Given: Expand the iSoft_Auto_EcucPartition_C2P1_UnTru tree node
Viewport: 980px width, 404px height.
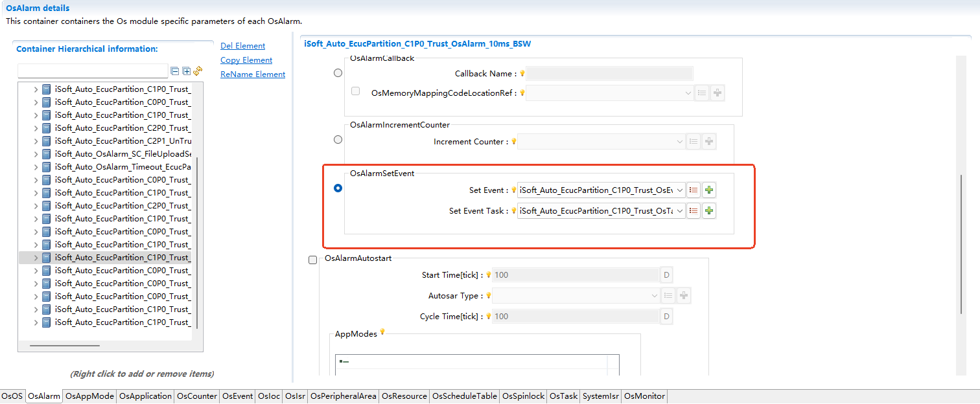Looking at the screenshot, I should (36, 141).
